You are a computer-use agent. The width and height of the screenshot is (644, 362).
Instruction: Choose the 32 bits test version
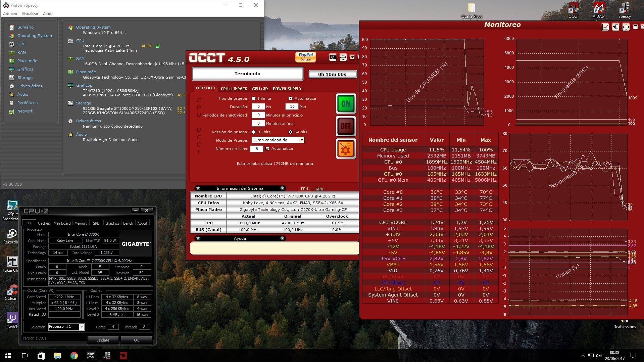254,132
